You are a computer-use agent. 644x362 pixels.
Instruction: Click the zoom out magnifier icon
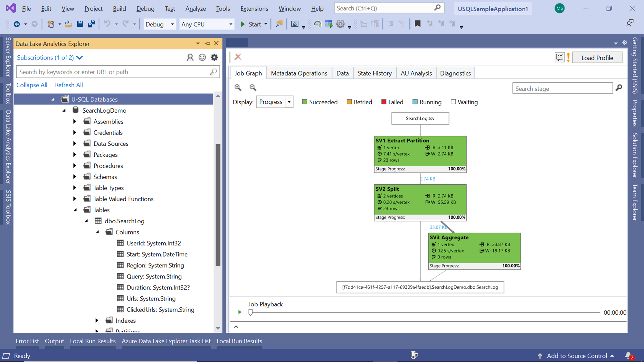253,88
